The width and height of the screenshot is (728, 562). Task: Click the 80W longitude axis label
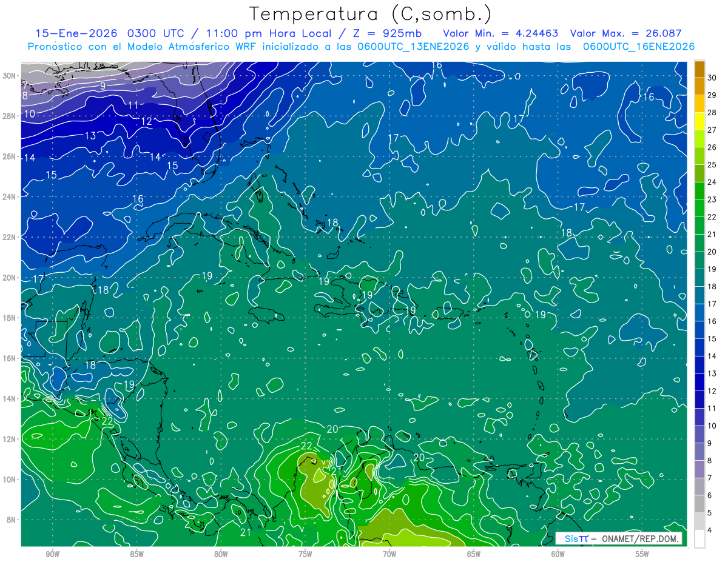coord(221,554)
